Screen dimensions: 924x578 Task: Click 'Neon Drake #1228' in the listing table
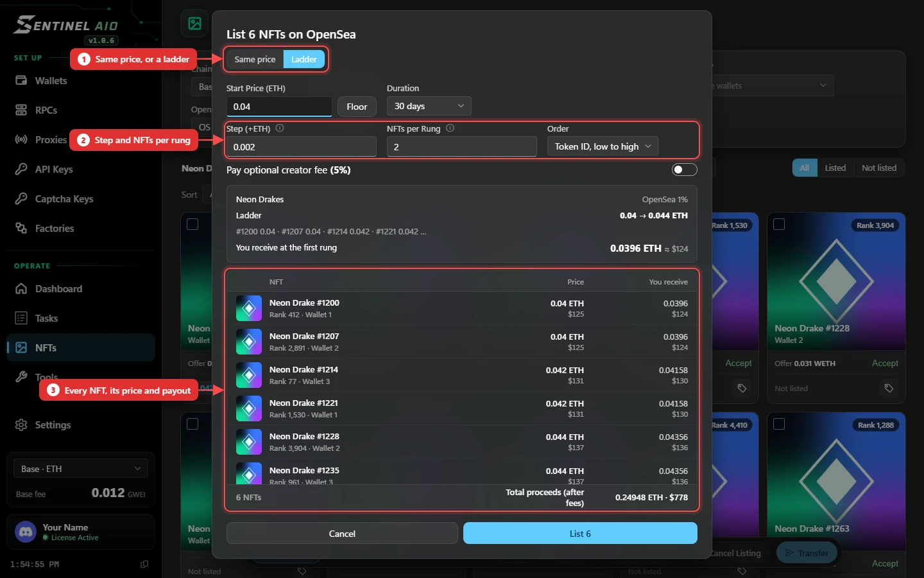[x=304, y=436]
